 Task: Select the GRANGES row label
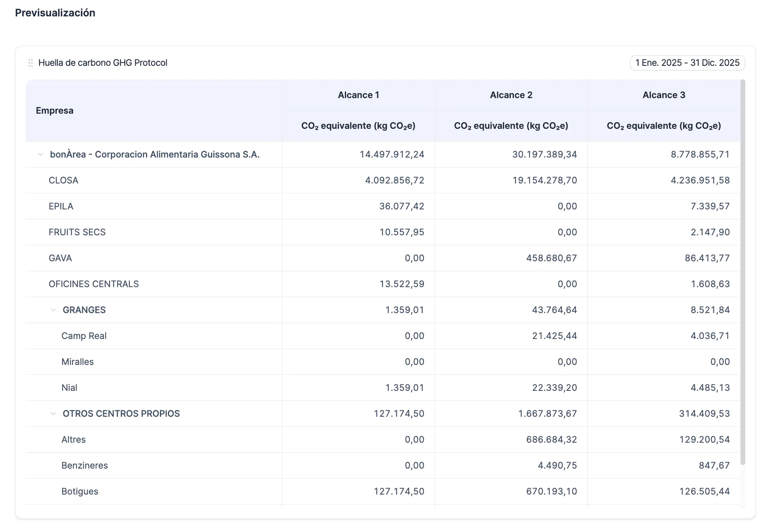[x=84, y=310]
